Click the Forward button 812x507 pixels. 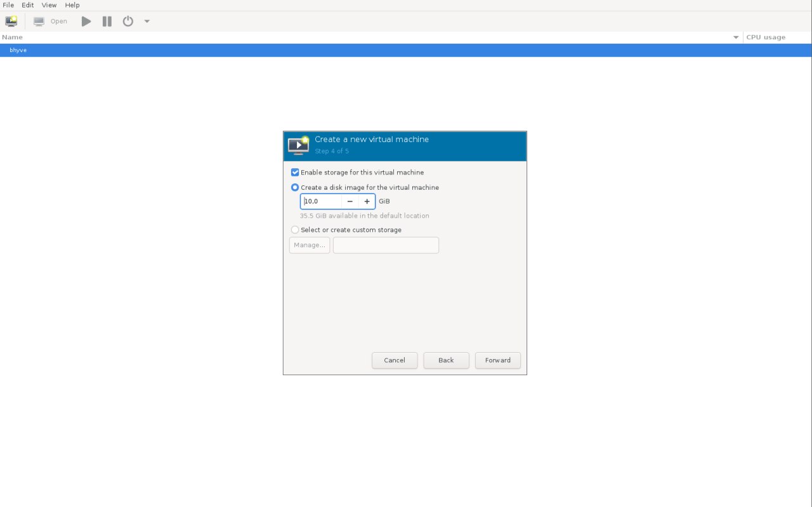point(497,360)
